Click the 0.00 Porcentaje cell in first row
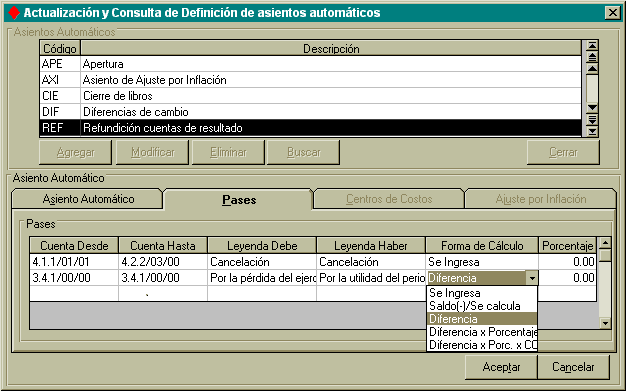This screenshot has height=391, width=626. 567,262
